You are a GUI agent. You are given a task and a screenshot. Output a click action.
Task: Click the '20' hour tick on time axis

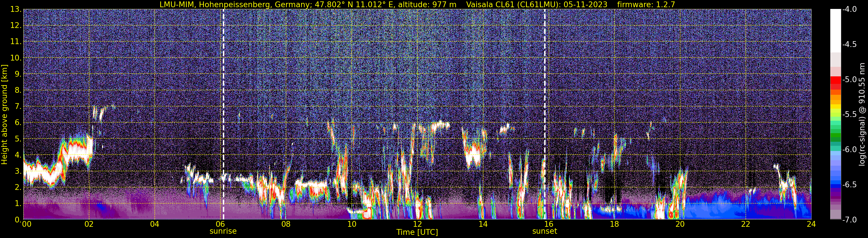point(680,224)
